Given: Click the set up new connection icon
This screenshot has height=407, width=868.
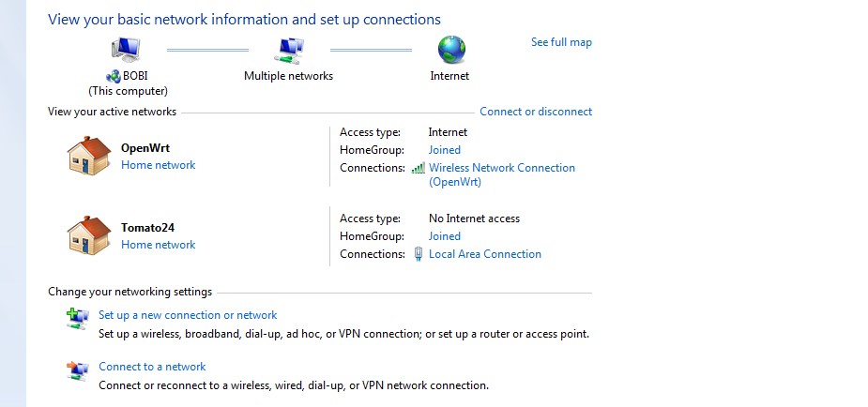Looking at the screenshot, I should [x=77, y=319].
